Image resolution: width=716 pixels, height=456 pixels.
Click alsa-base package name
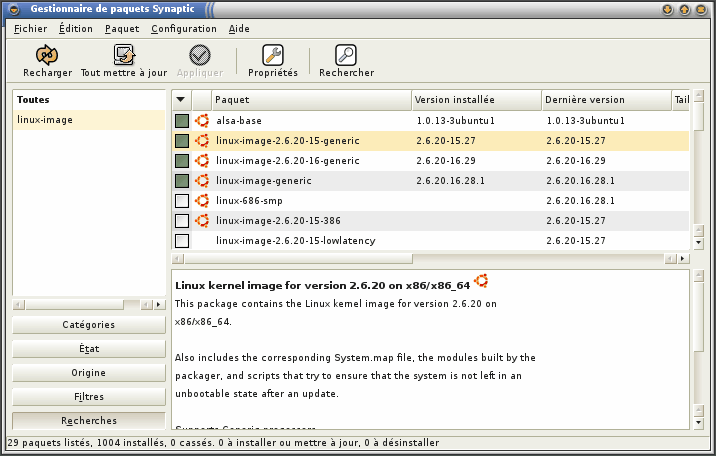pos(239,121)
